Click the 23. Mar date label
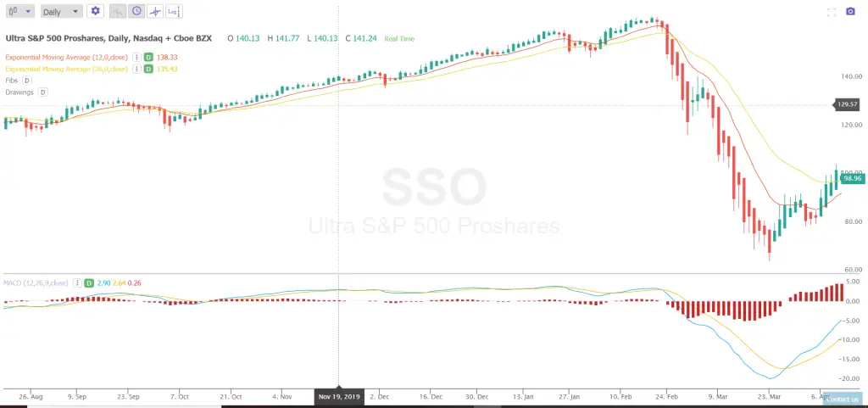Viewport: 868px width, 408px height. pyautogui.click(x=769, y=397)
